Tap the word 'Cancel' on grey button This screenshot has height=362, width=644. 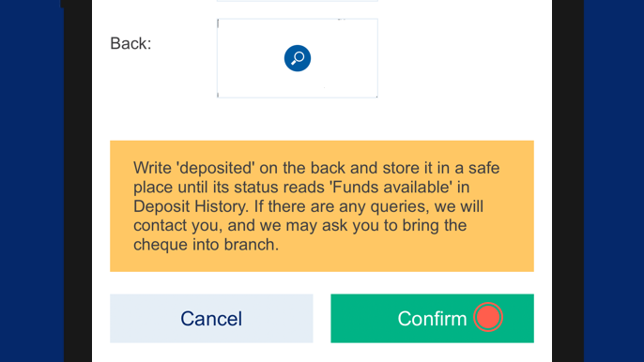click(211, 319)
